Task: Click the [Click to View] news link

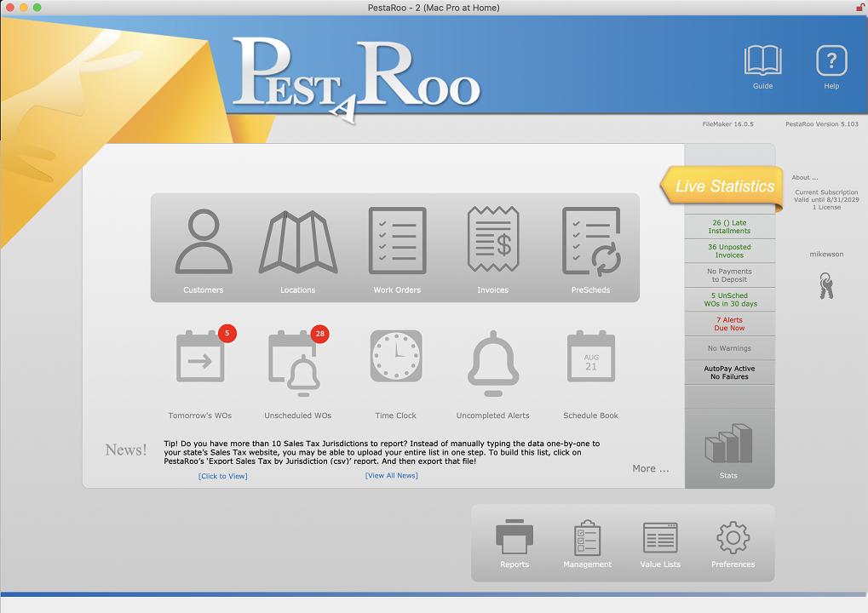Action: [223, 476]
